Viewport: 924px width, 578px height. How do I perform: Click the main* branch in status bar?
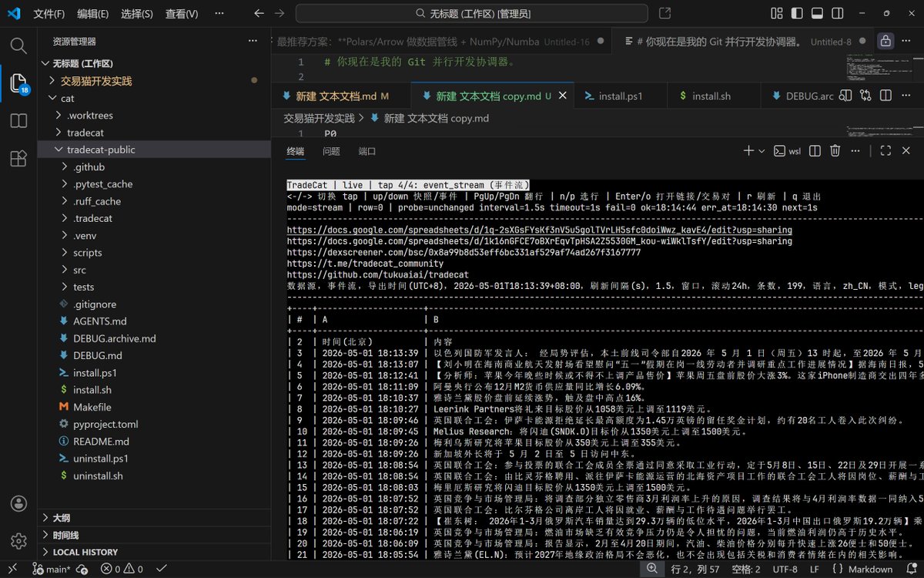pyautogui.click(x=52, y=570)
